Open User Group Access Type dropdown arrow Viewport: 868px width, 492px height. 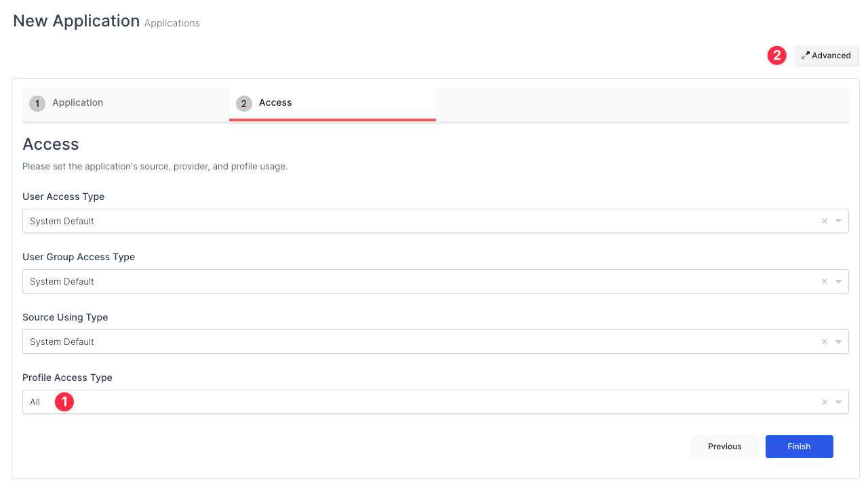tap(838, 281)
